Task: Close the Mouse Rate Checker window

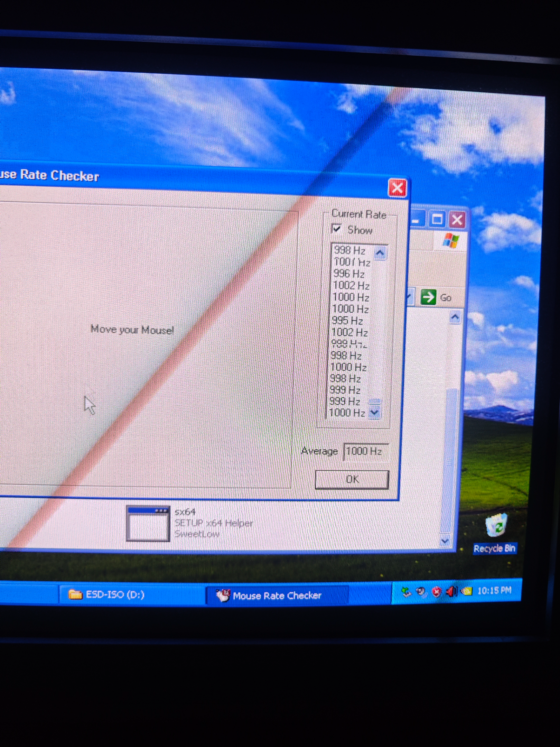Action: coord(397,188)
